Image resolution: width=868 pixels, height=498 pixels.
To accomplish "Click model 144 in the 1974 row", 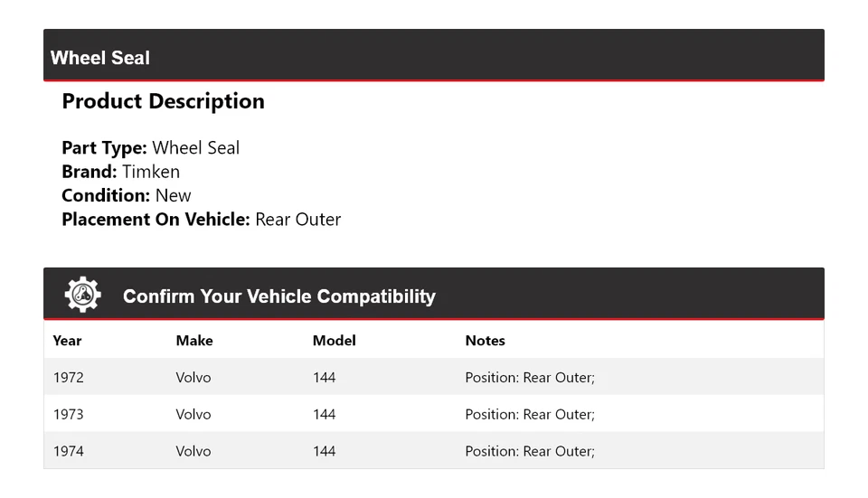I will tap(324, 451).
